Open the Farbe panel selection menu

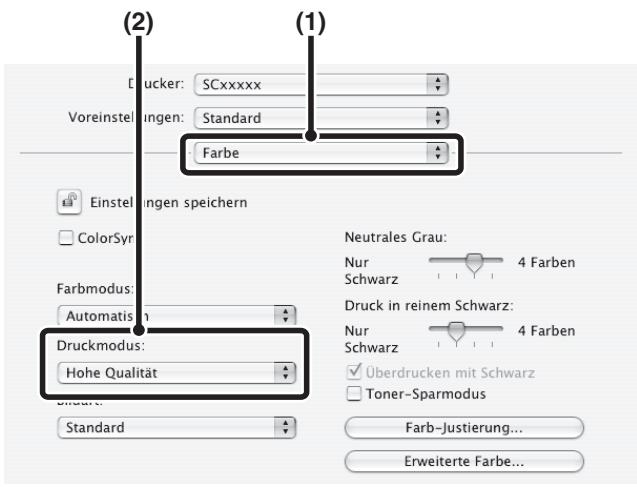tap(321, 153)
